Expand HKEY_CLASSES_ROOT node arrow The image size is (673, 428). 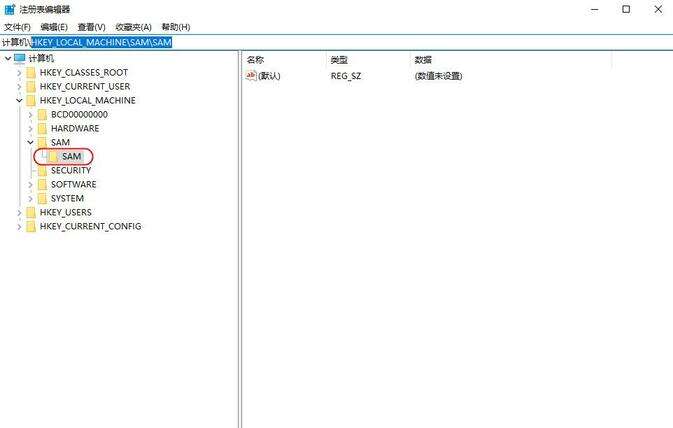tap(19, 73)
